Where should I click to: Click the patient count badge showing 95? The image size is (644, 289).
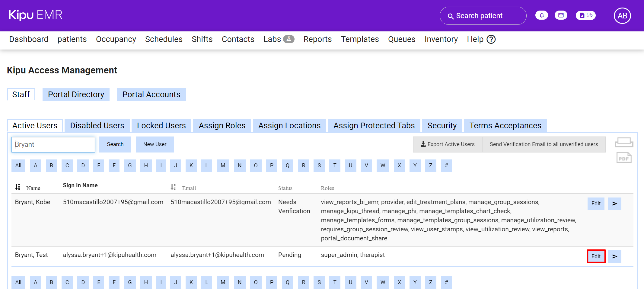[585, 15]
